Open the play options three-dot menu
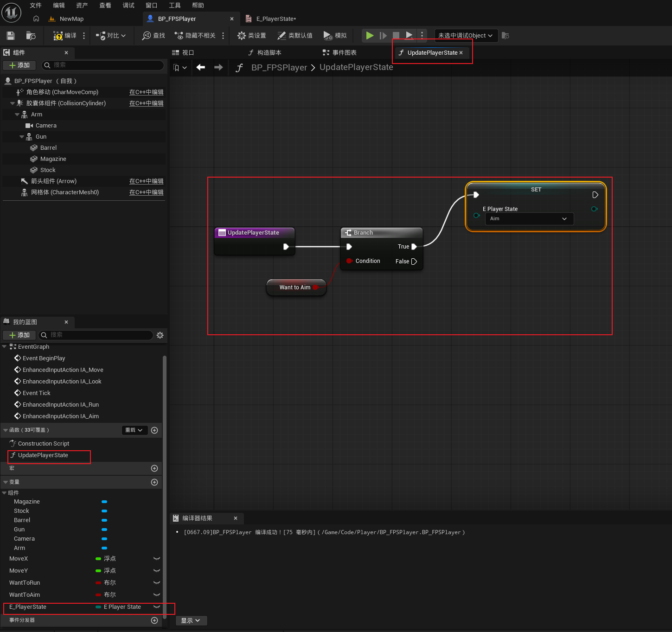Viewport: 672px width, 632px height. tap(422, 35)
